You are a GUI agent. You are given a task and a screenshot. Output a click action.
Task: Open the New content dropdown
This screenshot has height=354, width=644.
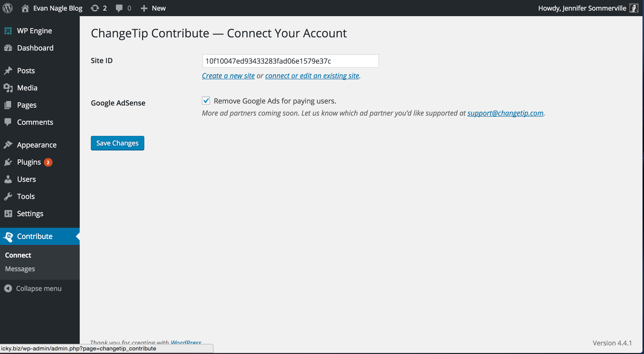click(153, 8)
